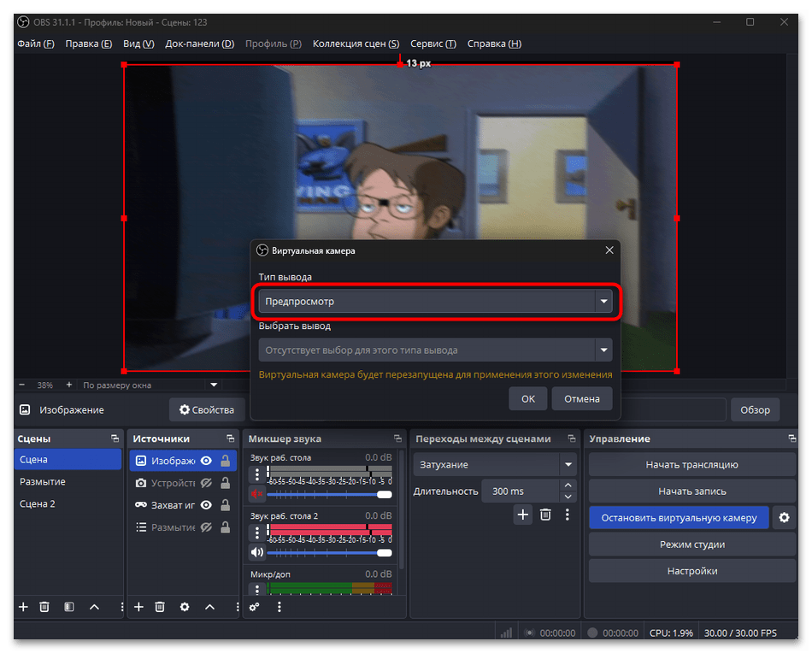Open the Док-панели menu

click(x=200, y=44)
